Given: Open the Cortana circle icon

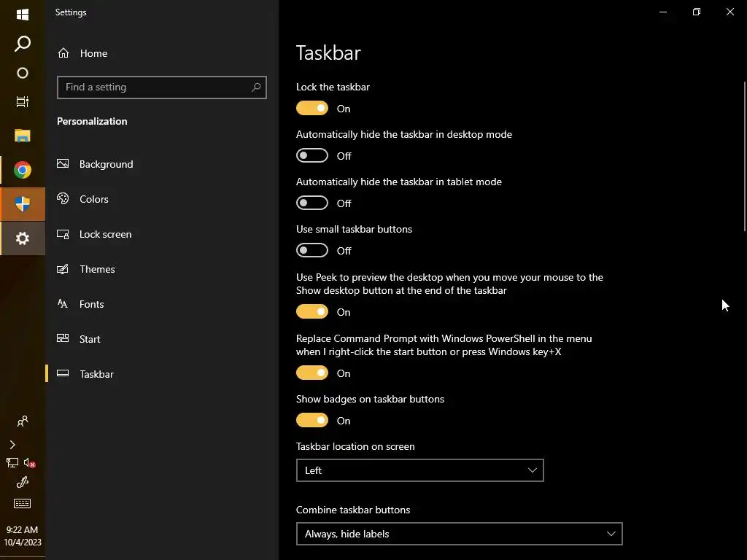Looking at the screenshot, I should click(x=23, y=73).
